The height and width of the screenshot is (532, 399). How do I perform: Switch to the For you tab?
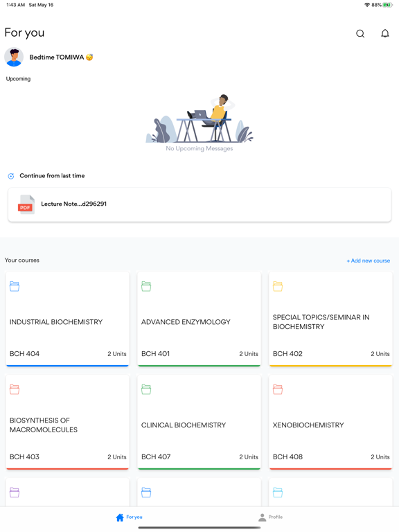[130, 517]
